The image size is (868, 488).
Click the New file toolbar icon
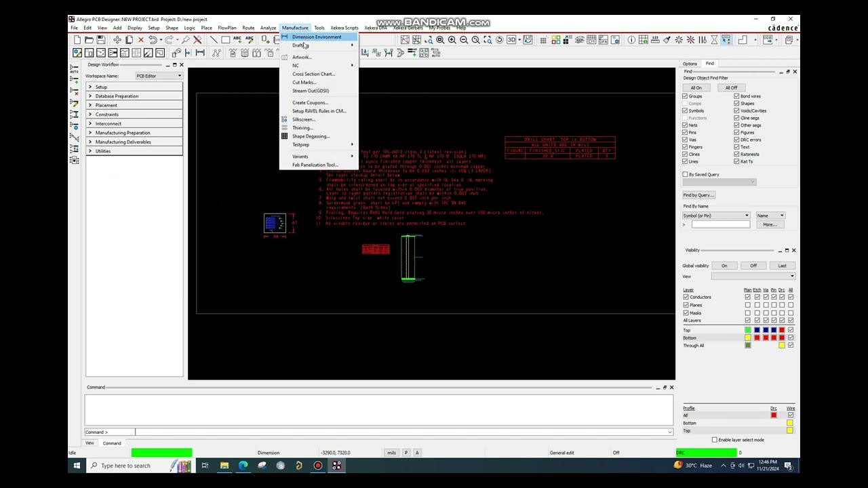(77, 40)
